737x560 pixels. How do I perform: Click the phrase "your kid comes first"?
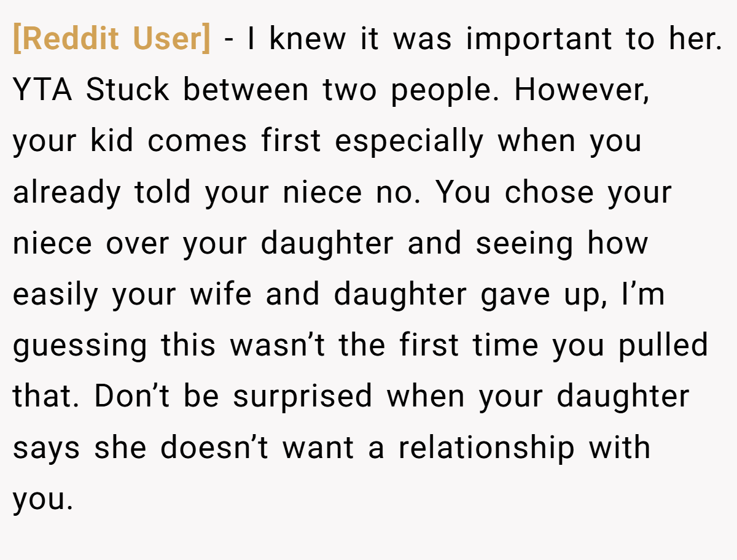coord(167,142)
